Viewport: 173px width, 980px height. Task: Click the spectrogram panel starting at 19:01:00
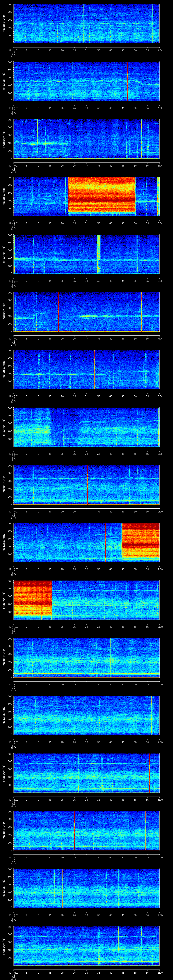click(x=86, y=24)
